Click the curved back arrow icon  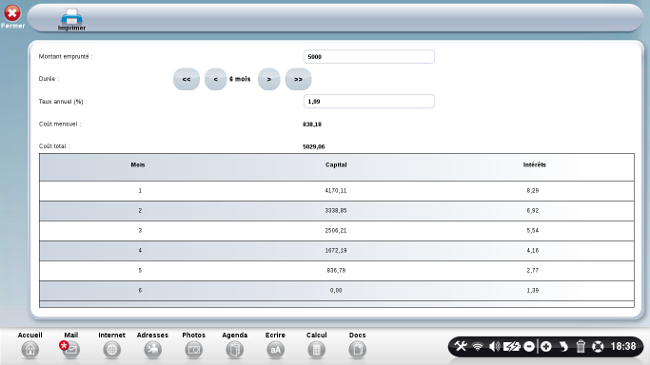coord(563,346)
